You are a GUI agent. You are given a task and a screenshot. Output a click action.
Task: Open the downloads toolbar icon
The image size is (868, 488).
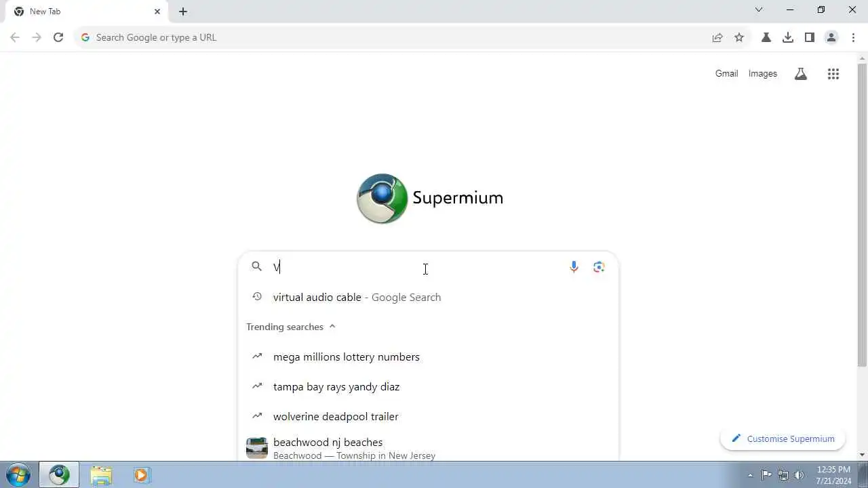click(x=788, y=37)
